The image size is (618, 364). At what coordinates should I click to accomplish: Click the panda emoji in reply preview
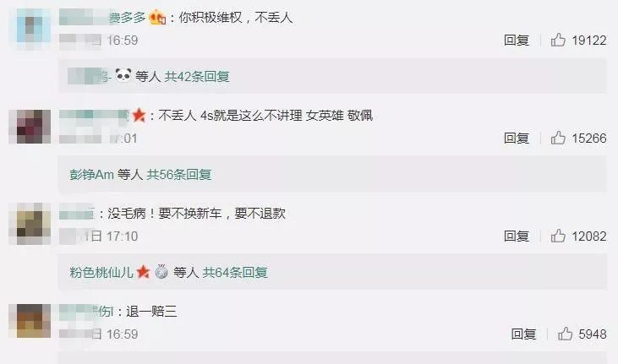click(123, 75)
